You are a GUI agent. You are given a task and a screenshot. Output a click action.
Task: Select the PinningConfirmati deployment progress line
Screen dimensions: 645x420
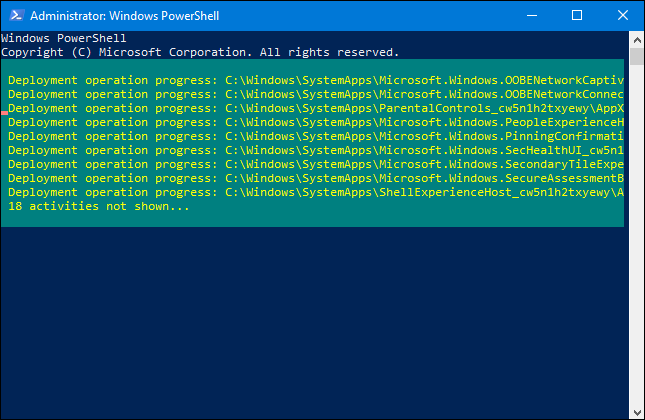coord(315,136)
